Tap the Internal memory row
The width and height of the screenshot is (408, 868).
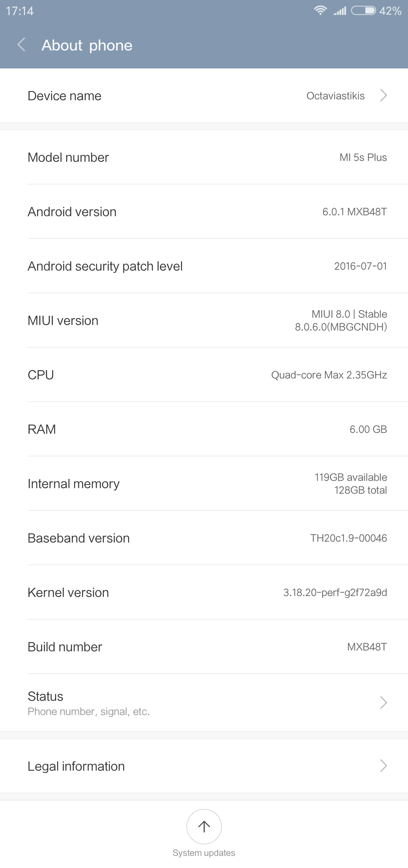204,483
